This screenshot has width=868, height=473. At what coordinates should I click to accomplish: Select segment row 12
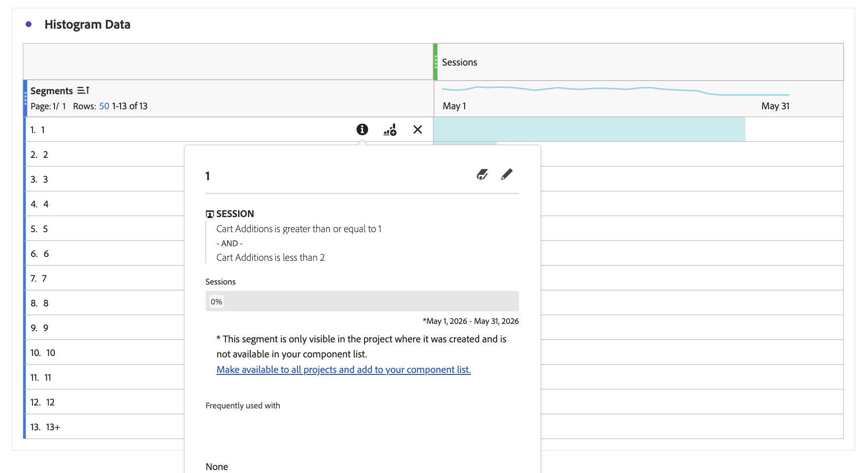pos(104,402)
